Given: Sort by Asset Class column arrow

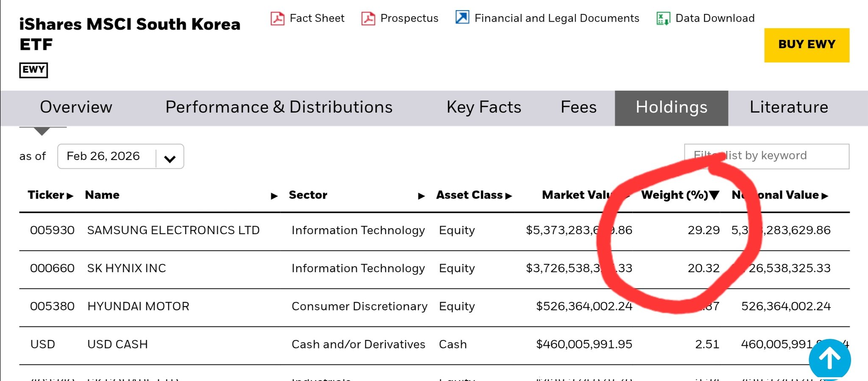Looking at the screenshot, I should (509, 196).
